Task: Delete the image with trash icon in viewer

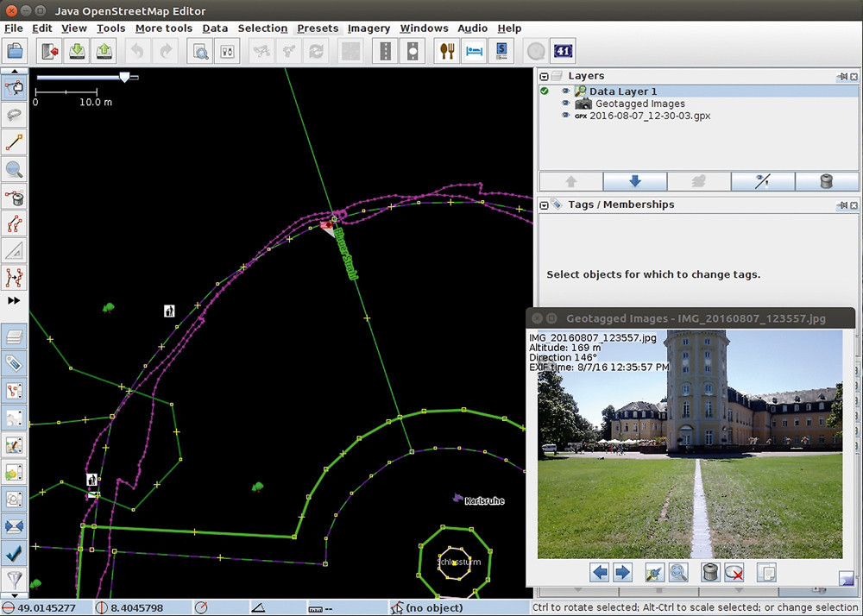Action: [x=711, y=572]
